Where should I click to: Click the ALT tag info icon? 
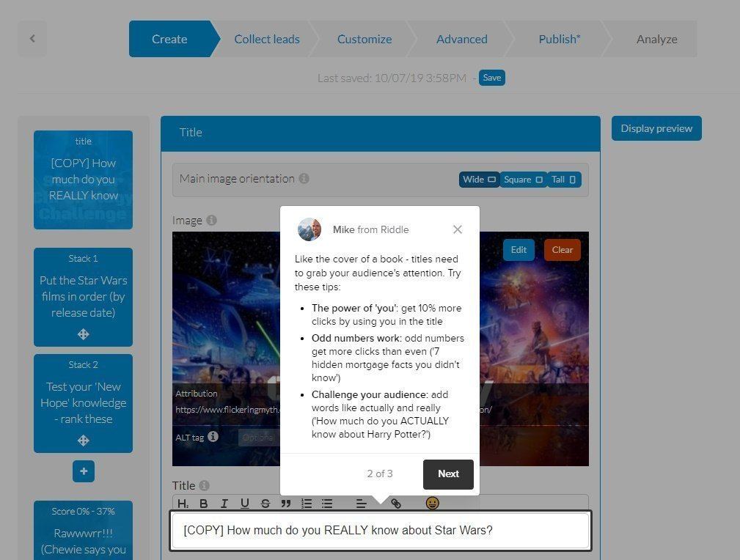213,436
